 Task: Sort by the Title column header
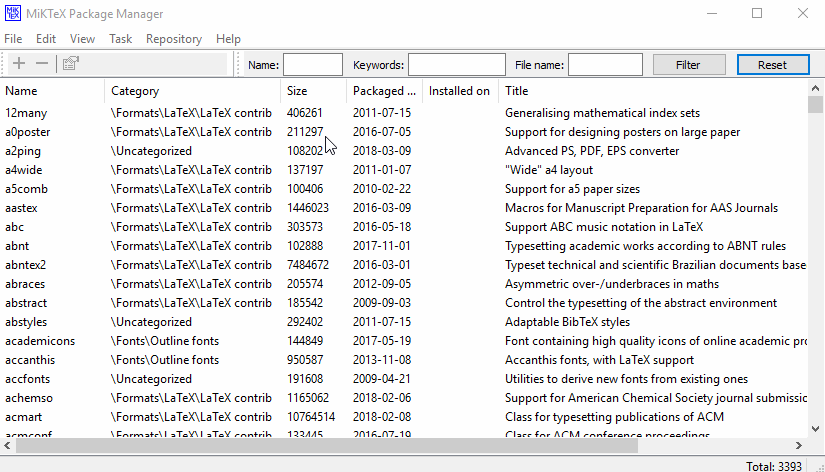click(652, 91)
